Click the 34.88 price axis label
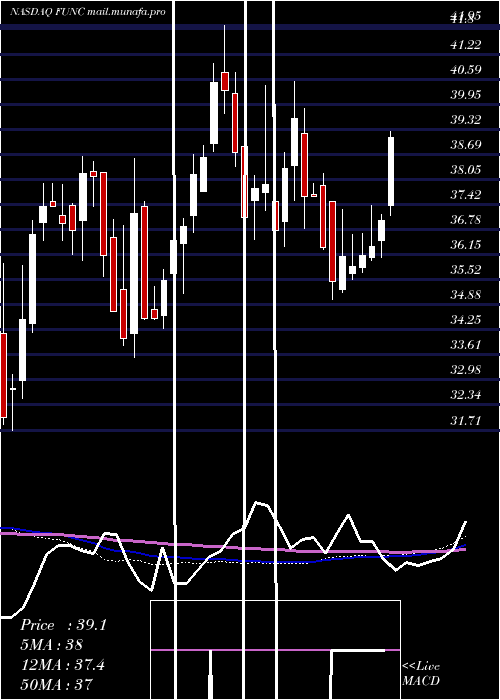Screen dimensions: 500x700 point(466,295)
